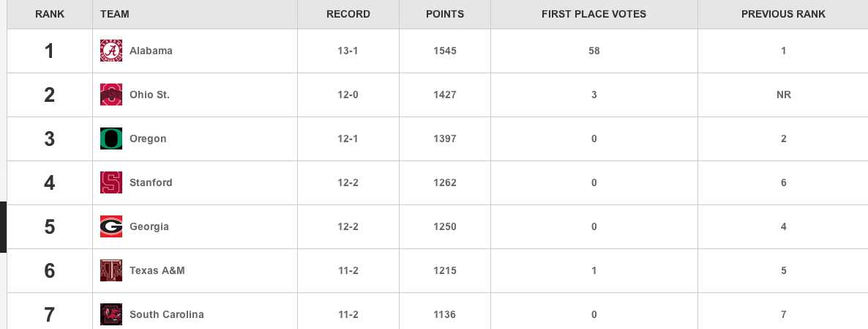Image resolution: width=868 pixels, height=329 pixels.
Task: Open the Stanford team link
Action: [151, 182]
